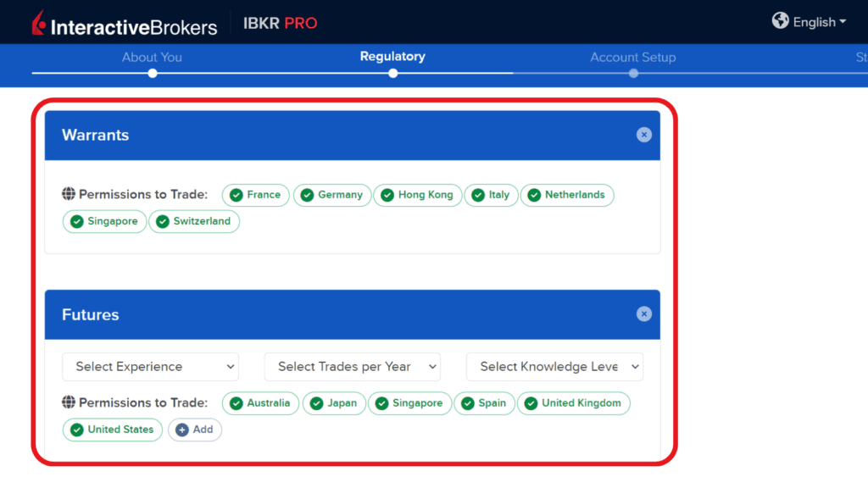
Task: Toggle Switzerland warrants permission chip
Action: click(x=194, y=221)
